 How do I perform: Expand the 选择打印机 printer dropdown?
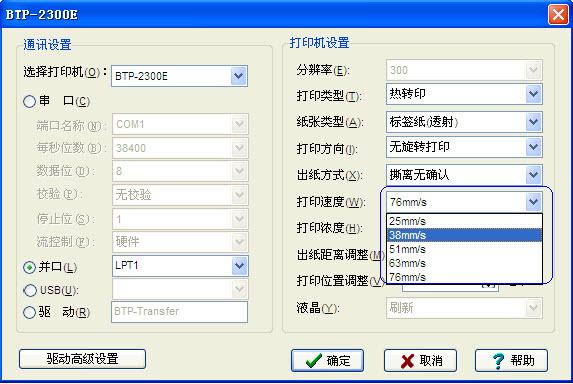click(x=239, y=76)
